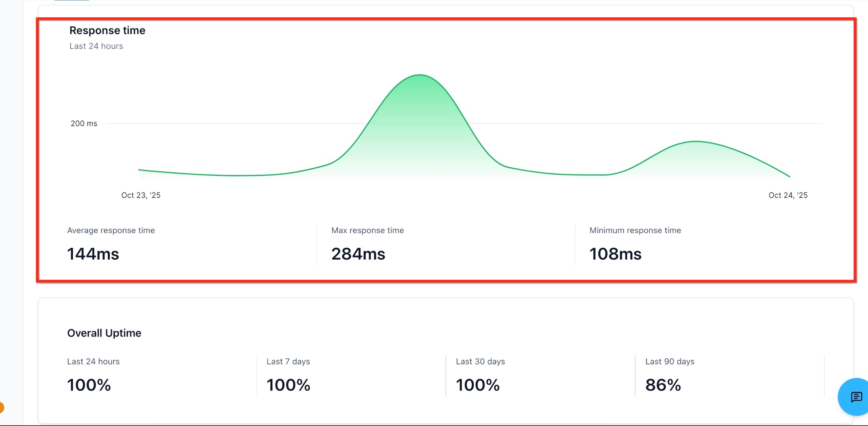
Task: Select the 86% uptime value
Action: point(663,385)
